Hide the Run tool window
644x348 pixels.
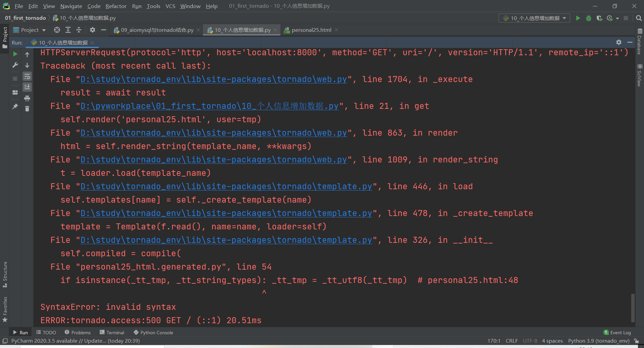click(630, 42)
